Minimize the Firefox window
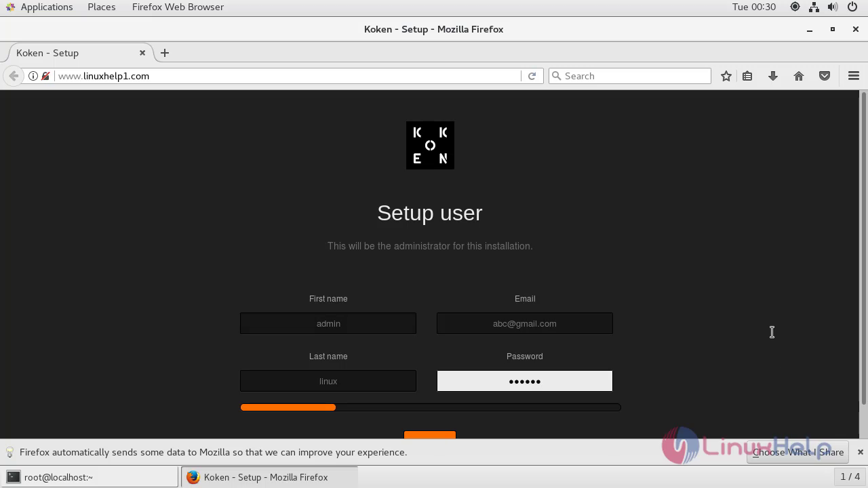Screen dimensions: 868x488 [x=810, y=29]
